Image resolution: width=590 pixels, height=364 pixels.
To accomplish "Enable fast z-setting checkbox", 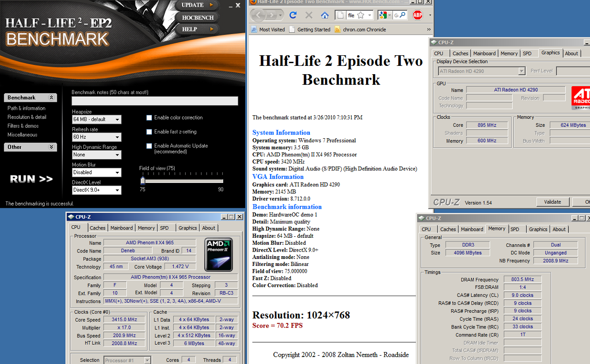I will click(149, 132).
